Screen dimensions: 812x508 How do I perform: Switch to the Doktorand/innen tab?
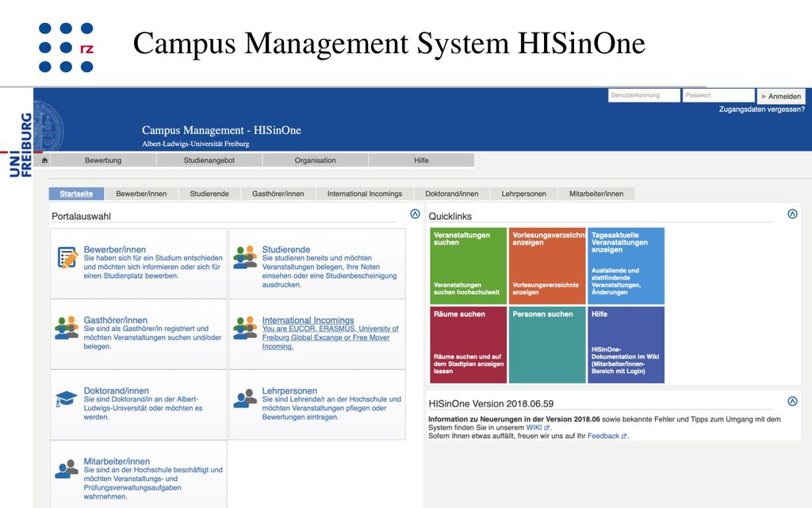click(452, 194)
